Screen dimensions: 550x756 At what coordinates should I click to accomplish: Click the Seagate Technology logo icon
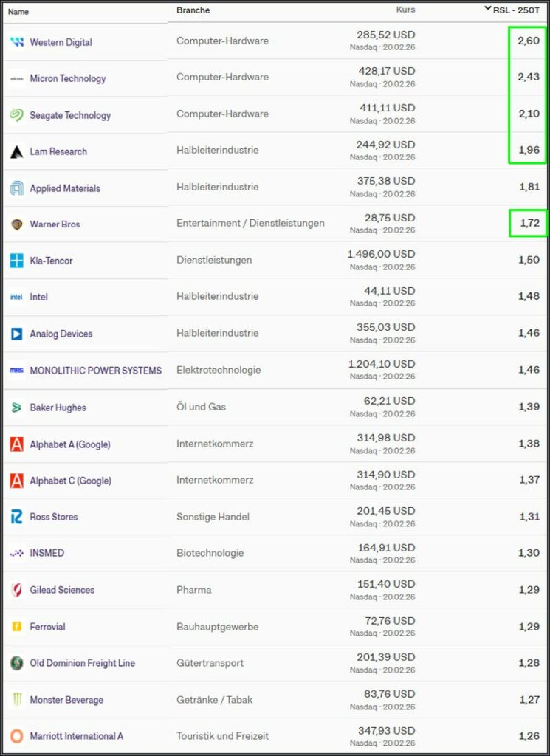click(x=17, y=115)
